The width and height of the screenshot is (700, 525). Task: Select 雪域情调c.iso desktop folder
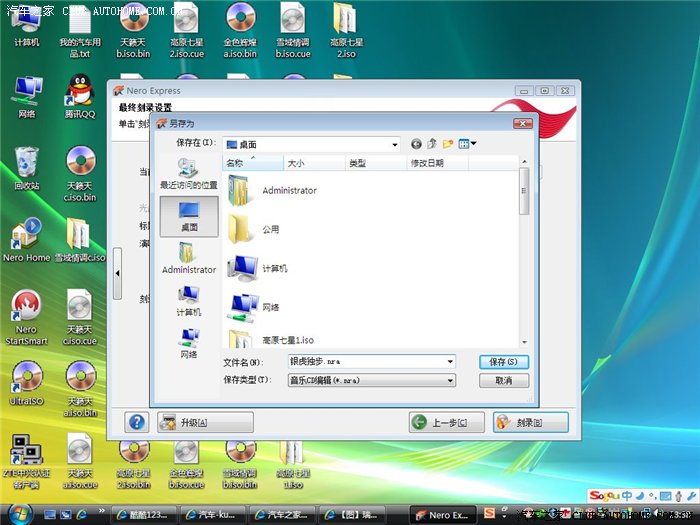[80, 240]
